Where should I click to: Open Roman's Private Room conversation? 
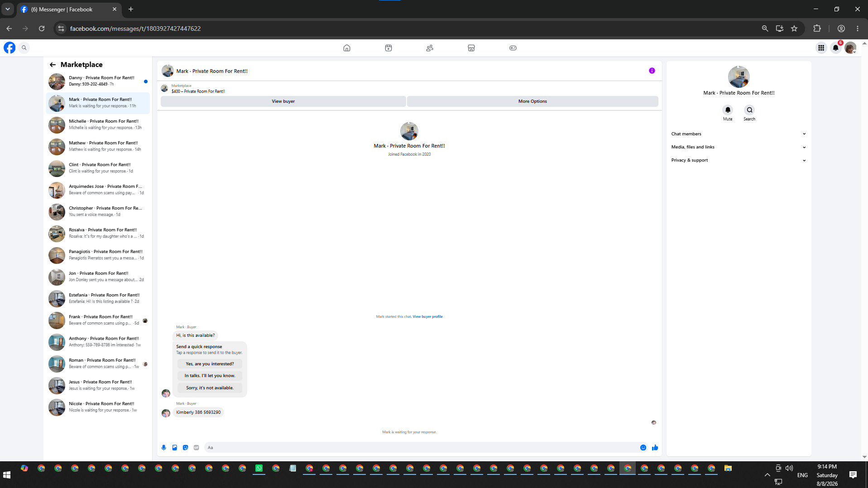[98, 364]
